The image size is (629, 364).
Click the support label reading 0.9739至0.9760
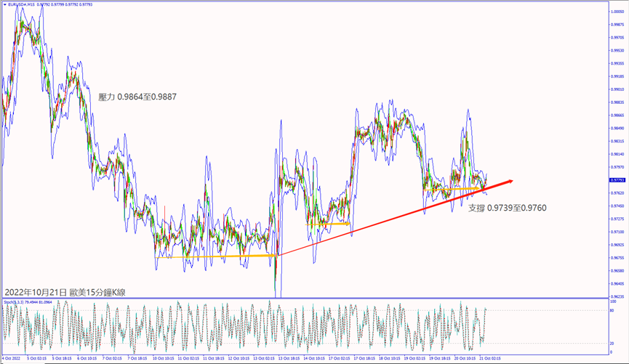[507, 208]
